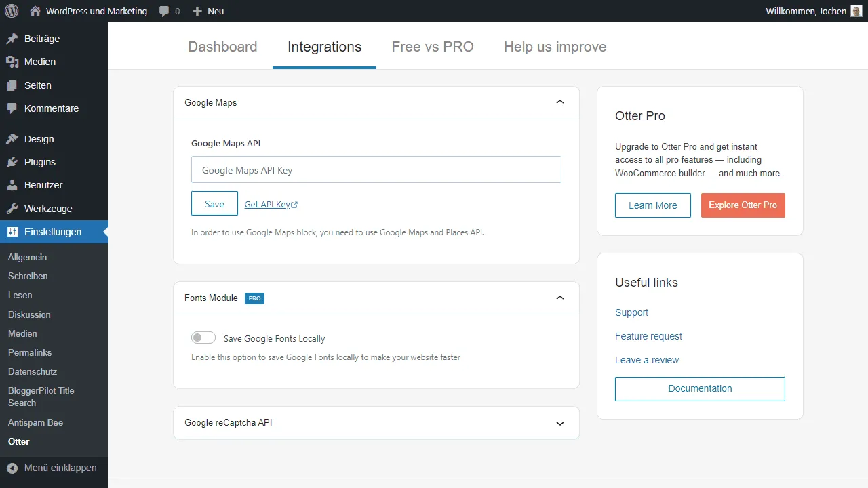The image size is (868, 488).
Task: Click the Plugins plug icon
Action: click(x=12, y=162)
